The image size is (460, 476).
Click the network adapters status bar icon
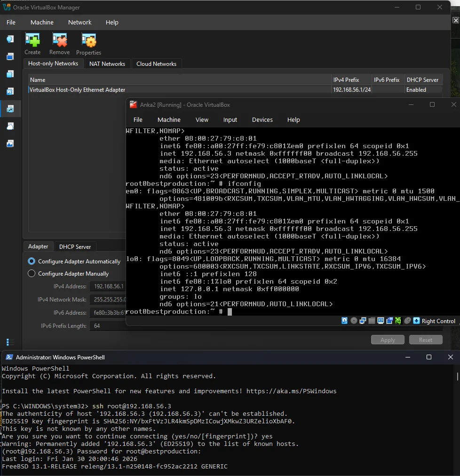pos(363,321)
